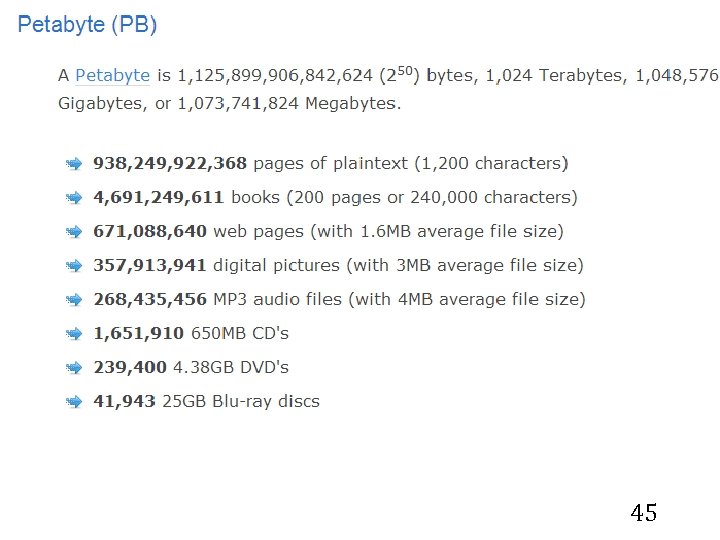Click the slide number 45
Screen dimensions: 720x540
(644, 513)
